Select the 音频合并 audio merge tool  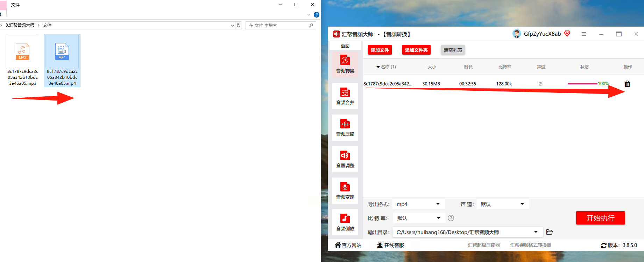coord(345,96)
